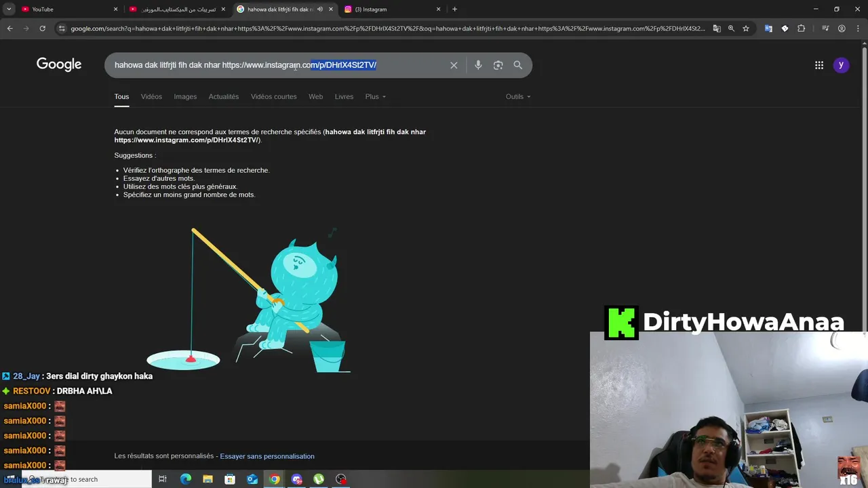Click the Windows taskbar search box
The image size is (868, 488).
tap(87, 479)
